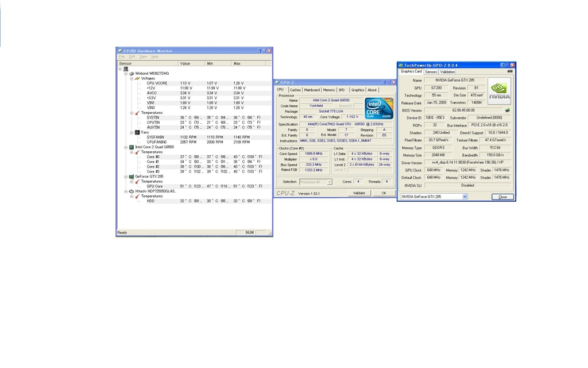
Task: Switch to the Mainboard tab in CPU-Z
Action: tap(312, 90)
